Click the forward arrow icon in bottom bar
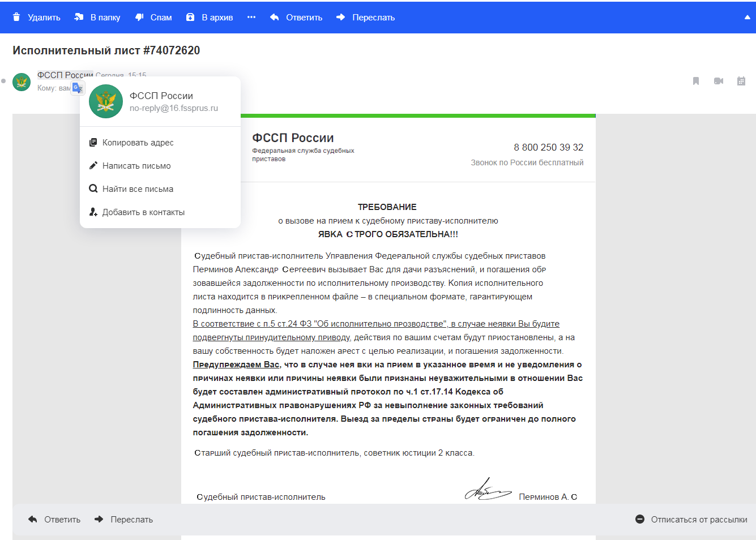This screenshot has height=540, width=756. tap(99, 519)
